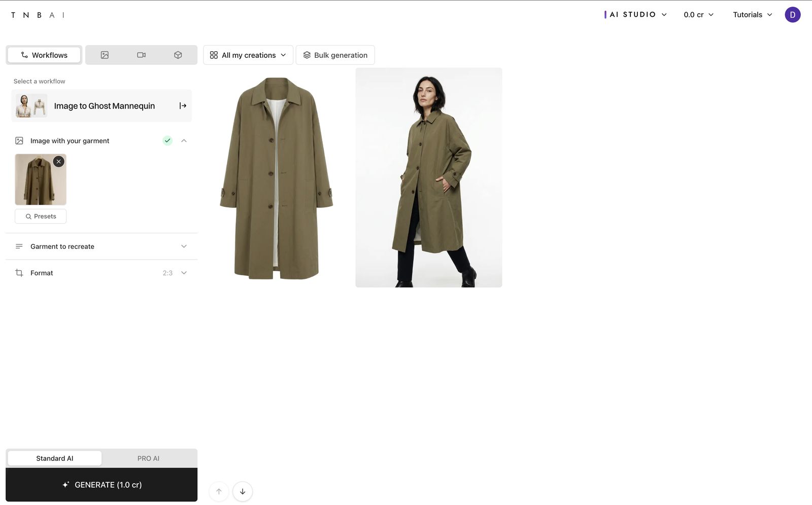812x505 pixels.
Task: Click GENERATE (1.0 cr) button
Action: pyautogui.click(x=101, y=485)
